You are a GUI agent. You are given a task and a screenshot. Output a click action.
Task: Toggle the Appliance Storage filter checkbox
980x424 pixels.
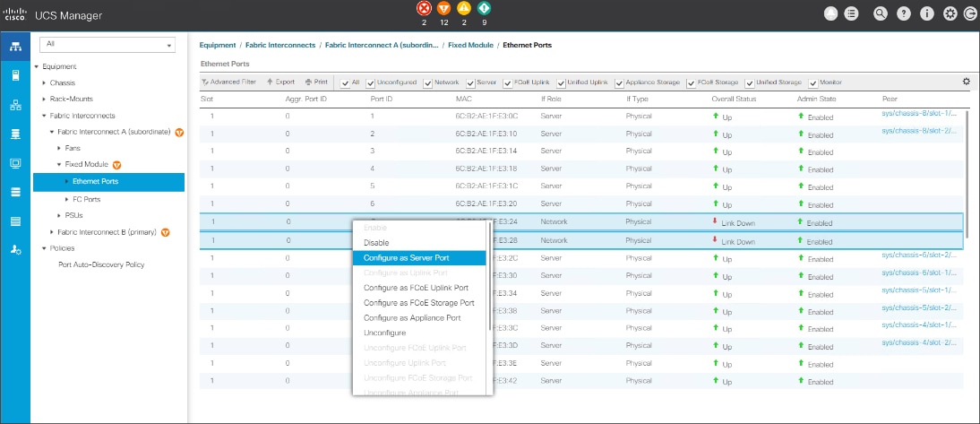[619, 82]
